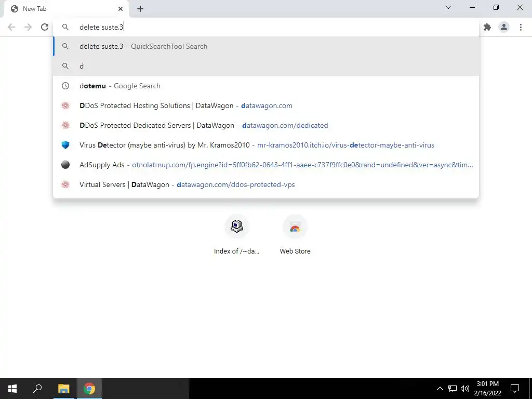Open Virus Detector itch.io suggestion
The width and height of the screenshot is (532, 399).
point(266,145)
